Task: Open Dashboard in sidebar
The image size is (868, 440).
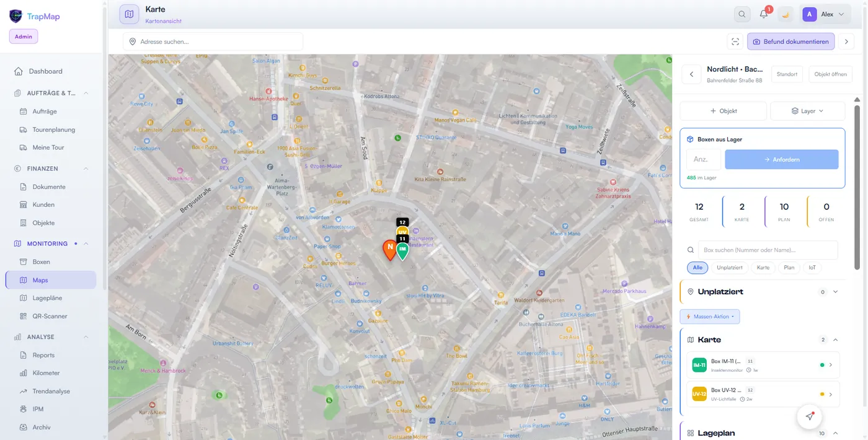Action: tap(45, 71)
